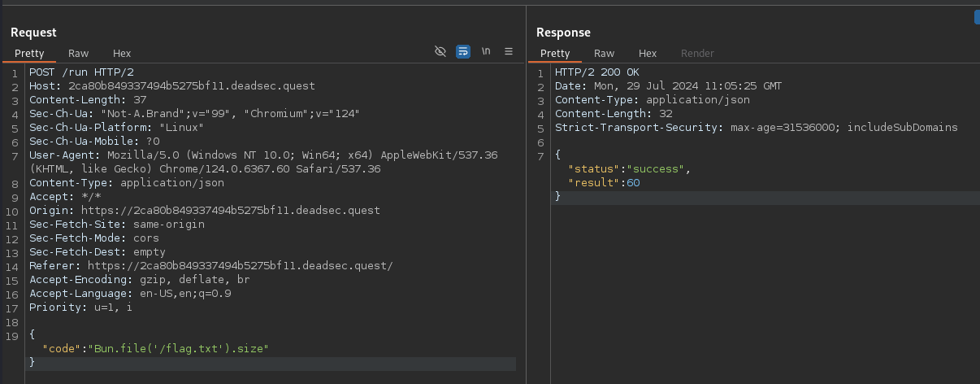Click the Host header line in request
980x384 pixels.
click(172, 85)
